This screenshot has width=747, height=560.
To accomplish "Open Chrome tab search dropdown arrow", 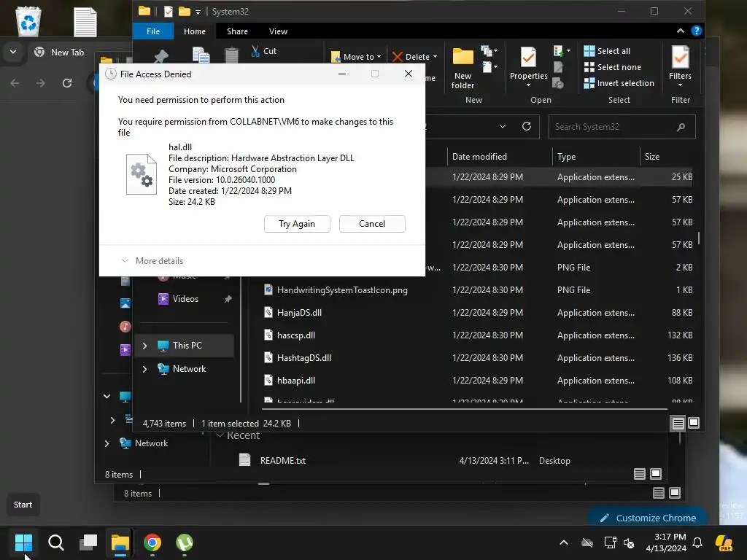I will click(13, 52).
